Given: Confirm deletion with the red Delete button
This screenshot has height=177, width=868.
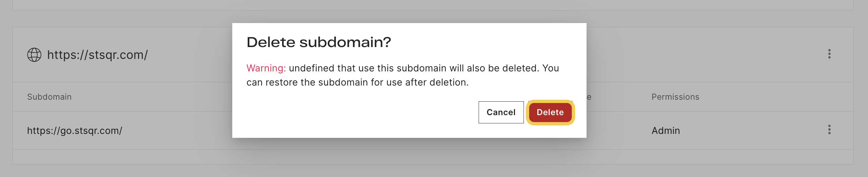Looking at the screenshot, I should pyautogui.click(x=550, y=112).
